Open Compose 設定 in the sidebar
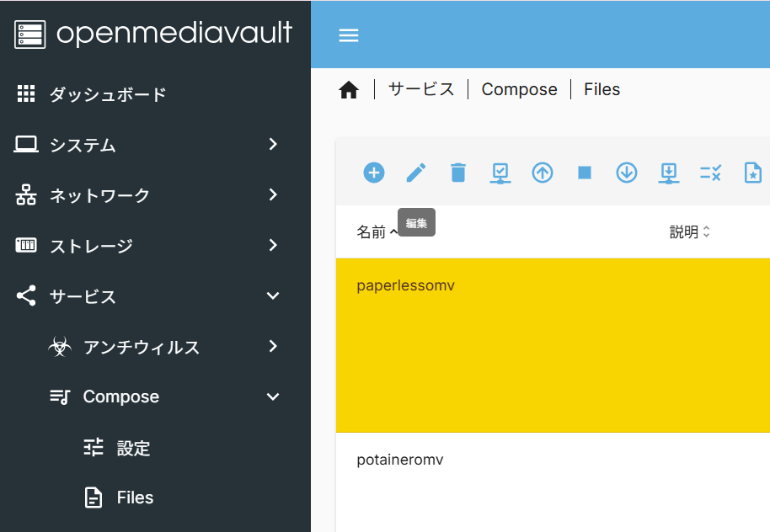The width and height of the screenshot is (770, 532). 133,448
